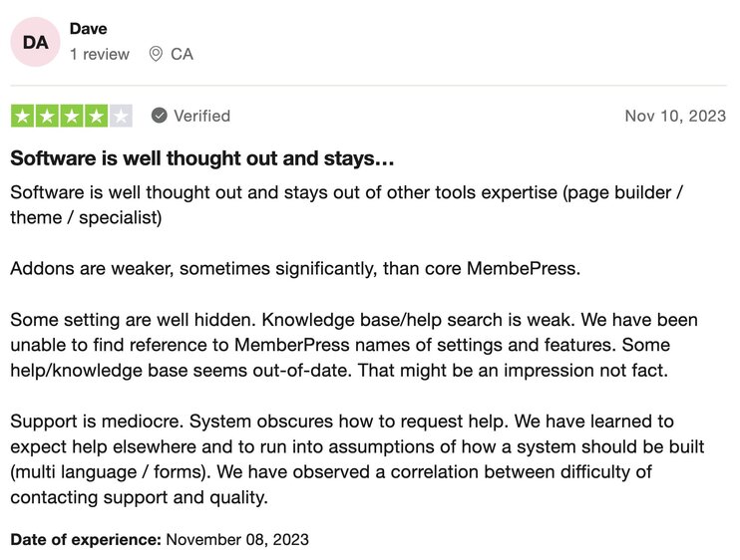Screen dimensions: 740x560
Task: Click the second green rating star
Action: point(47,116)
